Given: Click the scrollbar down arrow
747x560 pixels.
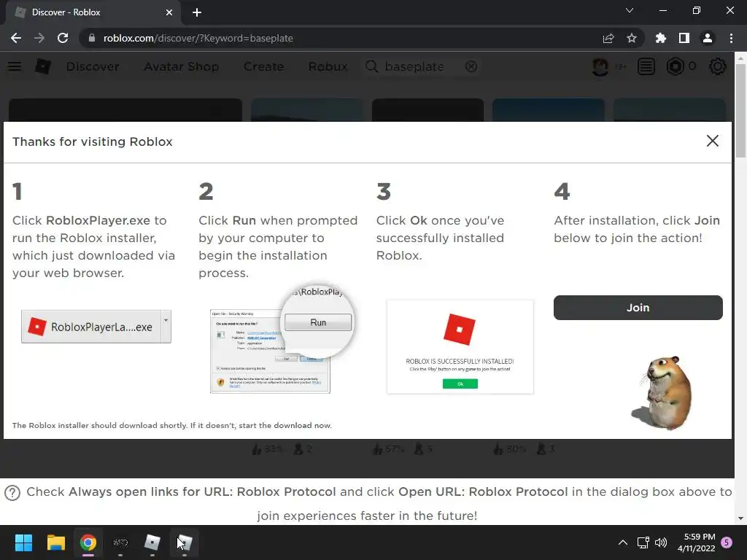Looking at the screenshot, I should point(740,518).
